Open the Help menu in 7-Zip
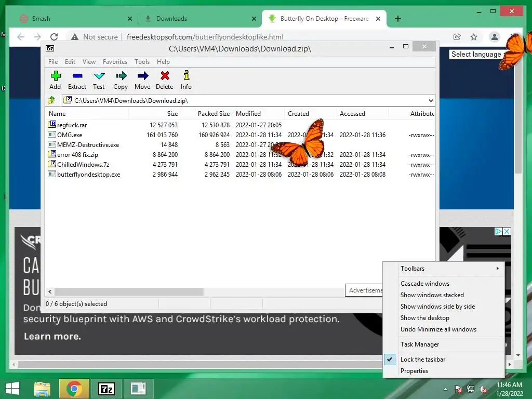This screenshot has width=532, height=399. click(x=163, y=62)
